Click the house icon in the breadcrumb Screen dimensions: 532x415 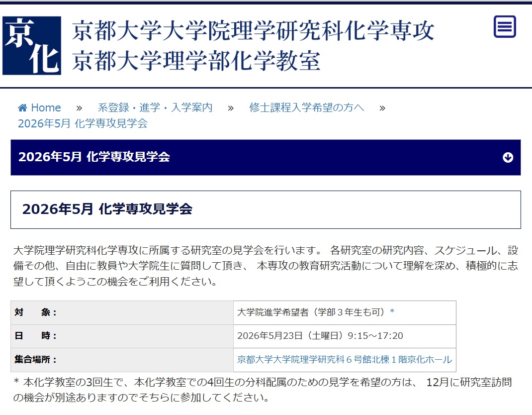[x=22, y=108]
